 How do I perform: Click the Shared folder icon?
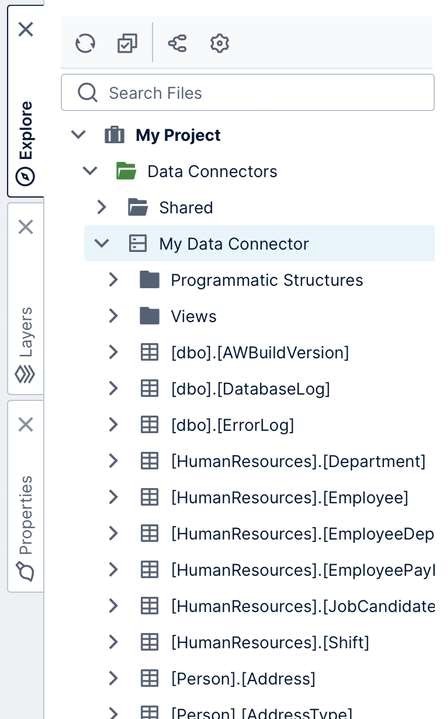(138, 207)
